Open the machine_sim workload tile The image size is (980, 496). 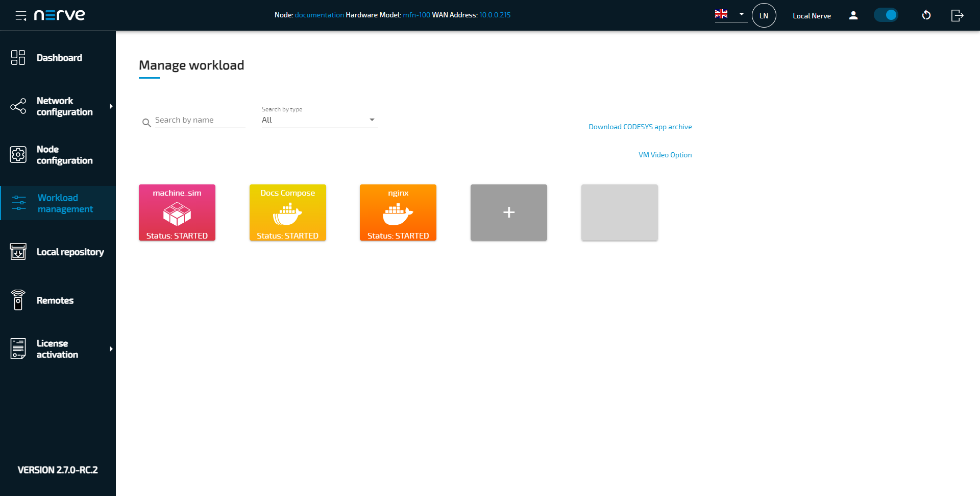(177, 212)
